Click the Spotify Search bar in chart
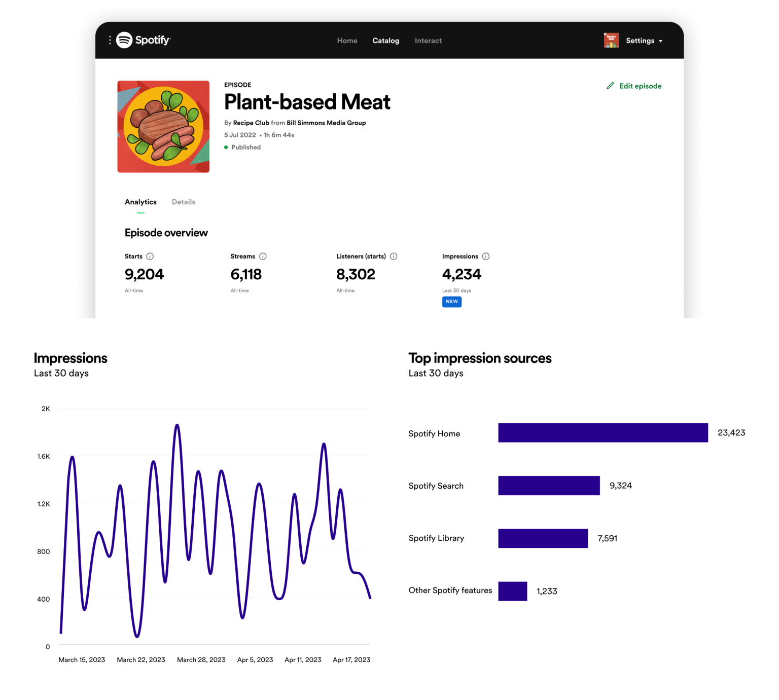 (549, 486)
